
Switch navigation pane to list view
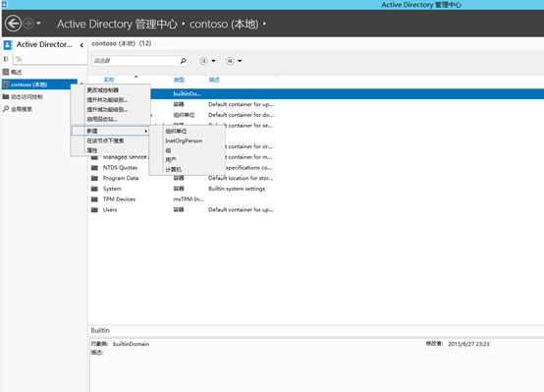6,59
